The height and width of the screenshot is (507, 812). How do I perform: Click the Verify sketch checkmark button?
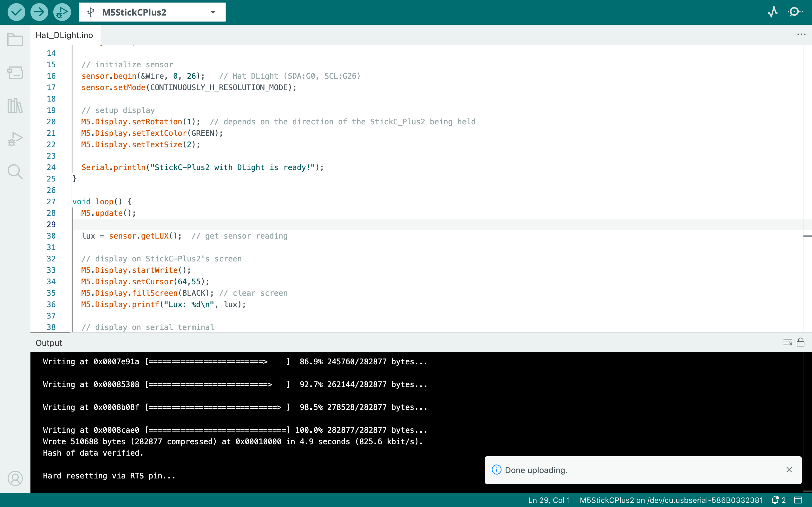(16, 12)
